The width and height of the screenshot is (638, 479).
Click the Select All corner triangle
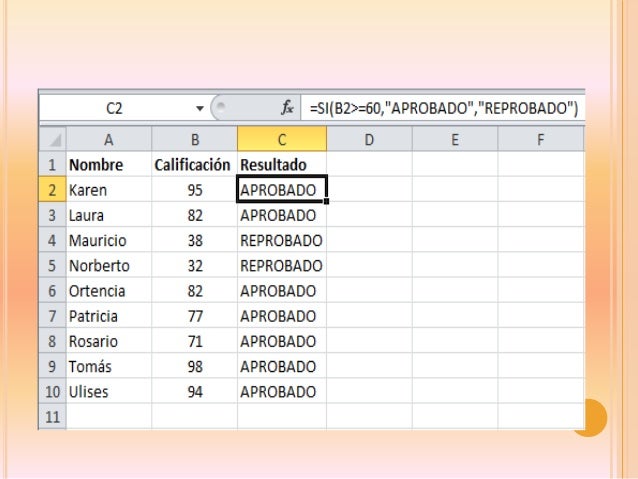point(53,139)
